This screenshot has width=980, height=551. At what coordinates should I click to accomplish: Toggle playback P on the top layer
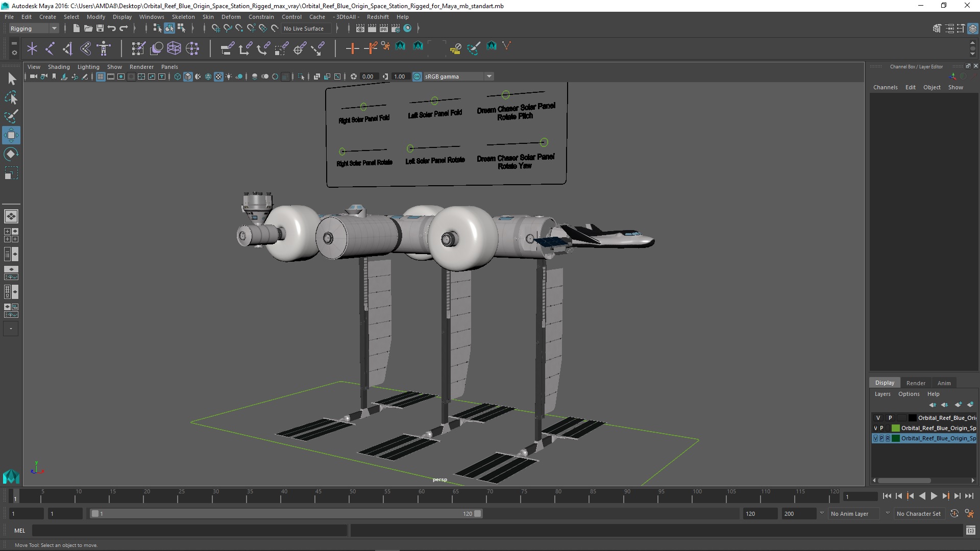point(890,418)
